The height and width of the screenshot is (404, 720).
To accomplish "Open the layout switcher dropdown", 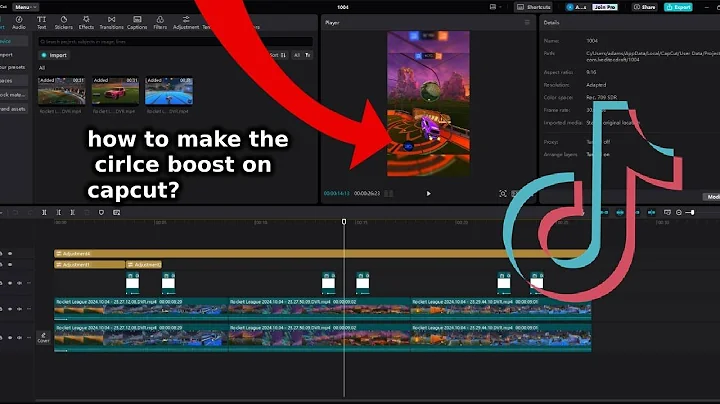I will (x=495, y=7).
